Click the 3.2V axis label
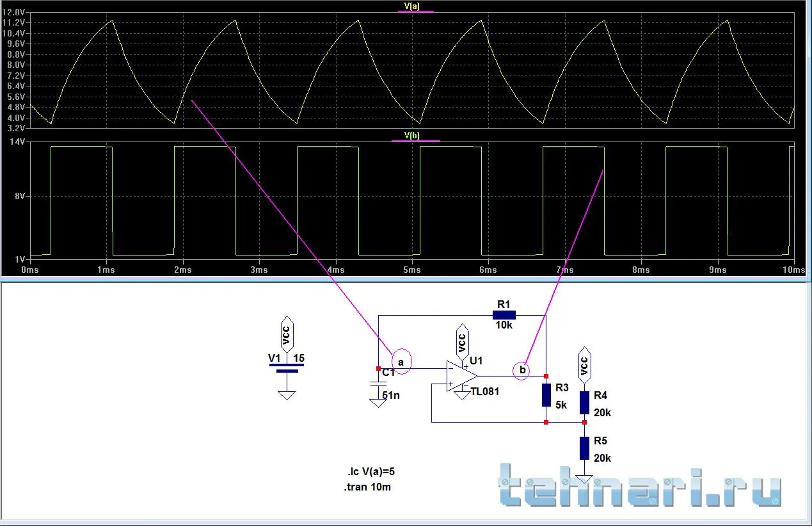 click(x=15, y=128)
